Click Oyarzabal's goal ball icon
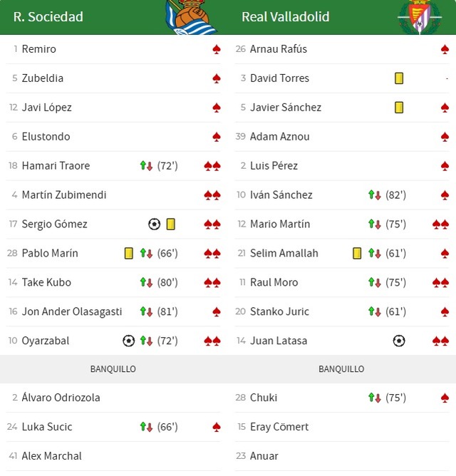Image resolution: width=456 pixels, height=476 pixels. tap(128, 341)
